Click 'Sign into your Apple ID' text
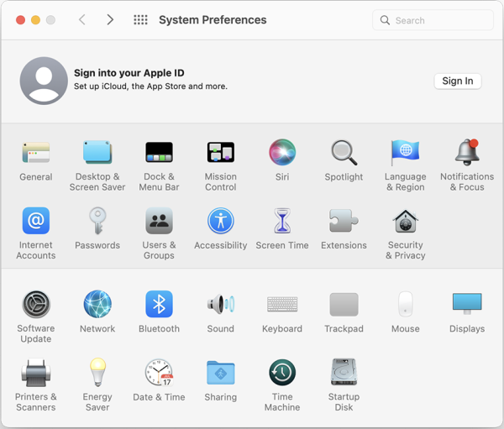Screen dimensions: 504x429 [129, 73]
